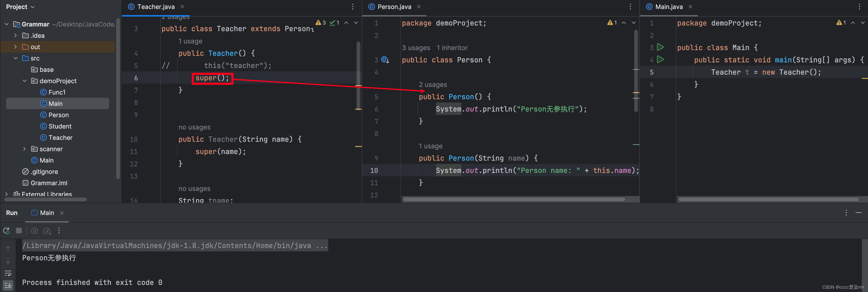Hide the Run tool window

(x=859, y=212)
